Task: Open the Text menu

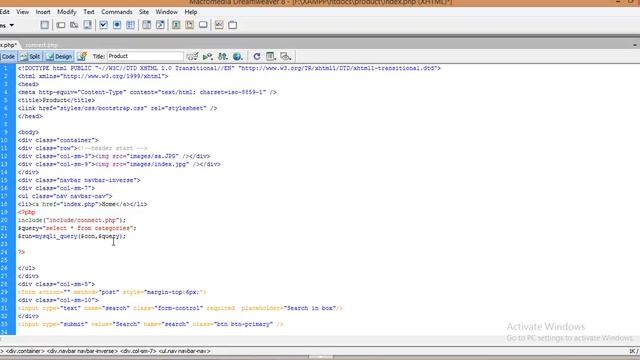Action: (89, 12)
